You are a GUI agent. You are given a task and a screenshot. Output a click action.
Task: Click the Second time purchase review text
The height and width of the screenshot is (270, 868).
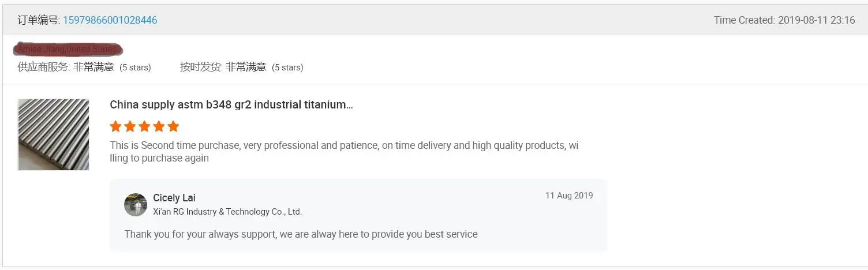coord(344,152)
